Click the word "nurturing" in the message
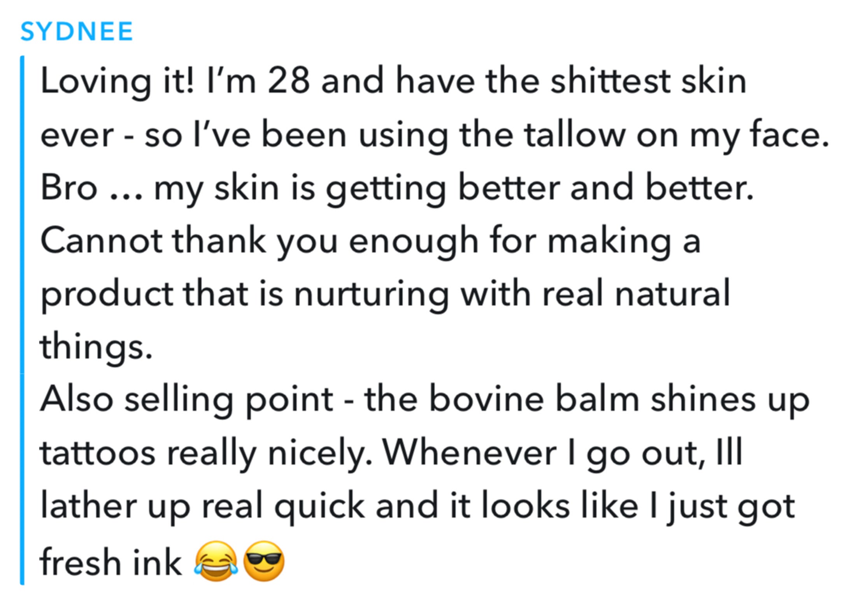The image size is (856, 616). pyautogui.click(x=371, y=294)
